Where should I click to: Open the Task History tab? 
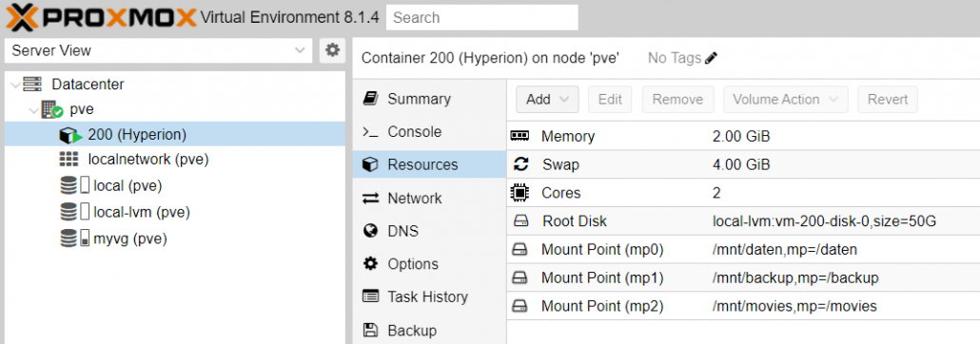pos(429,297)
